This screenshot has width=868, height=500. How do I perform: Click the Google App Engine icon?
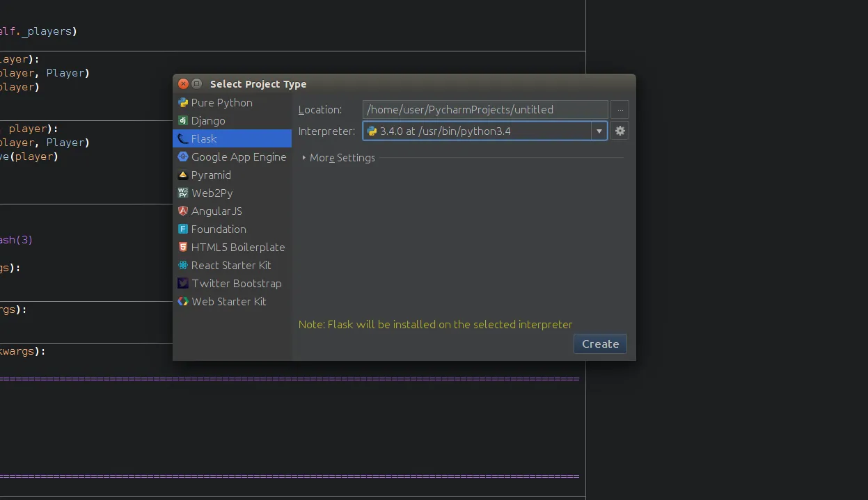pos(183,156)
